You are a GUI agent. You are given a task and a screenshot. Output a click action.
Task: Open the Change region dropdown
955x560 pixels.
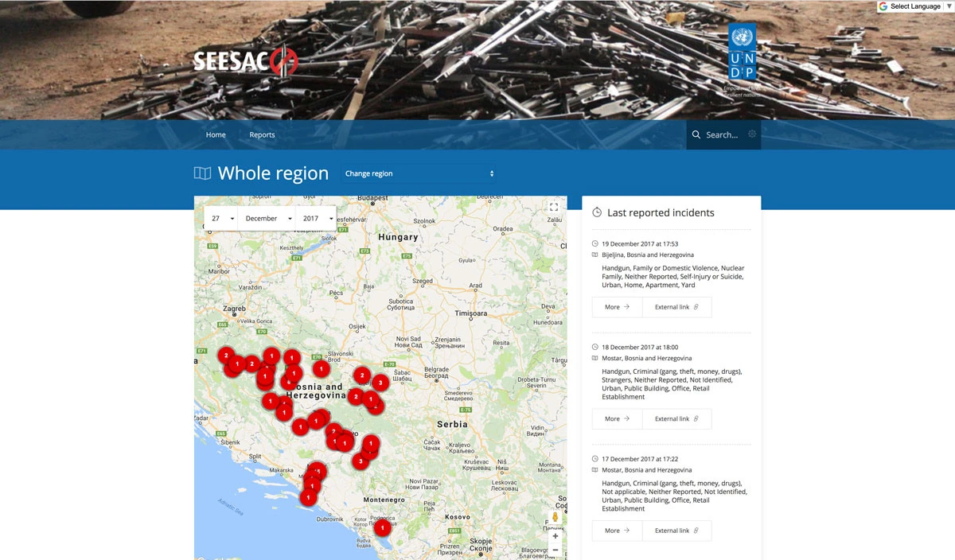[x=419, y=173]
